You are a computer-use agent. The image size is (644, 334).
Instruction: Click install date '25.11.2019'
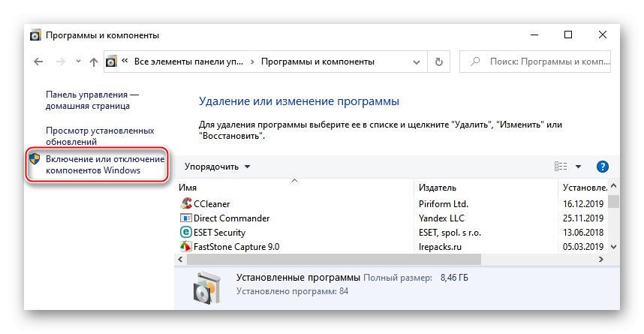coord(582,218)
